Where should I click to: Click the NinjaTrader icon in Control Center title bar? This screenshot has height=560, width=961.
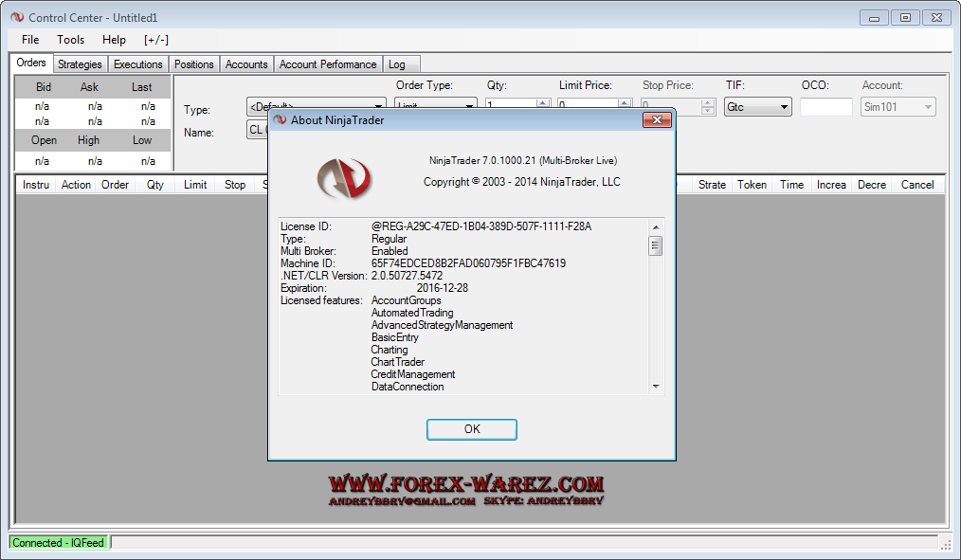tap(16, 17)
